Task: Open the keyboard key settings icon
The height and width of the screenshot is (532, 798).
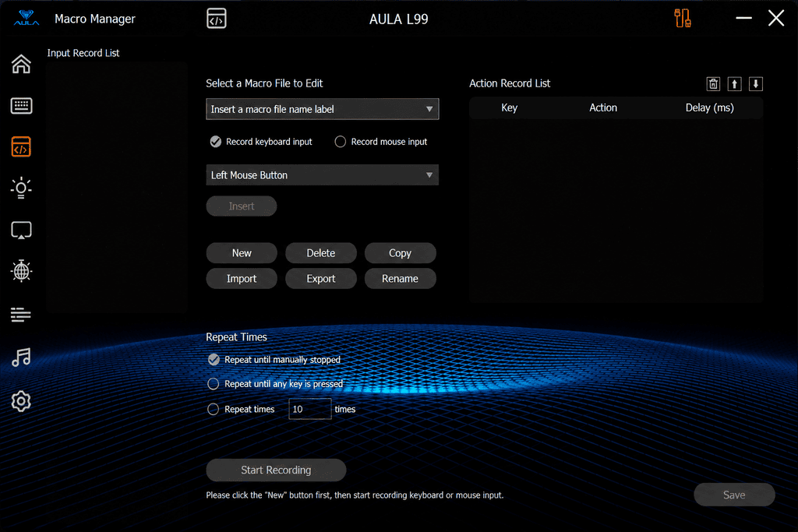Action: click(x=21, y=106)
